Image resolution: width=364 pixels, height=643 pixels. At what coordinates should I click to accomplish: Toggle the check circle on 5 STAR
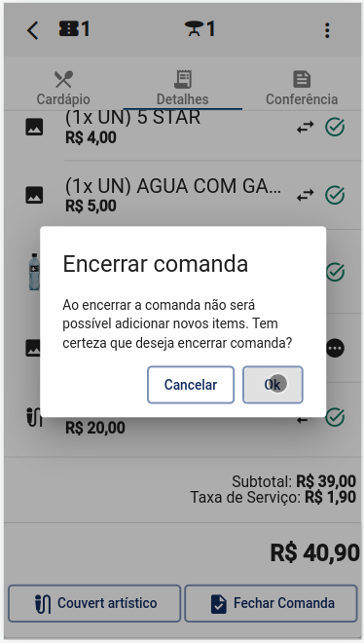click(x=335, y=127)
